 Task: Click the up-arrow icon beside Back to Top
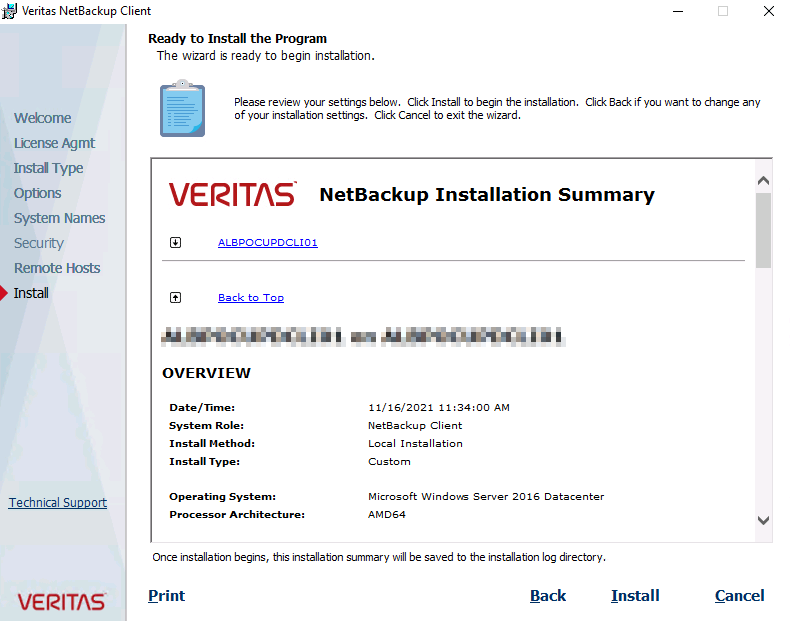point(176,297)
